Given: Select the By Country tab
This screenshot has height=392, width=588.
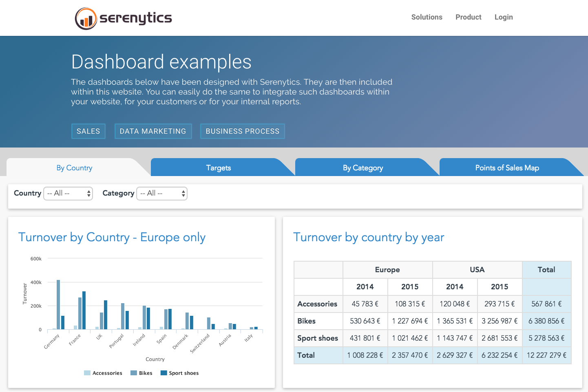Looking at the screenshot, I should pos(74,167).
